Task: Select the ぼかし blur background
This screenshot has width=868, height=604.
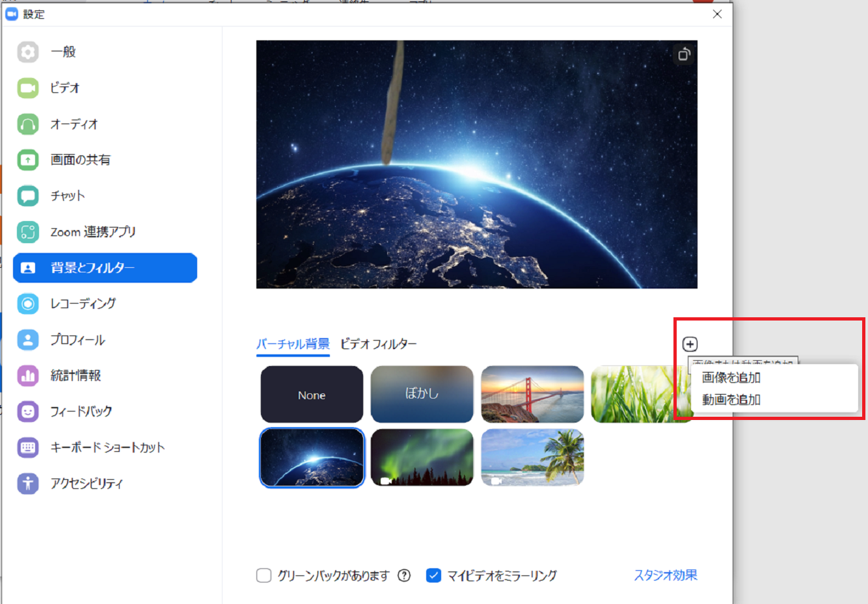Action: [x=422, y=395]
